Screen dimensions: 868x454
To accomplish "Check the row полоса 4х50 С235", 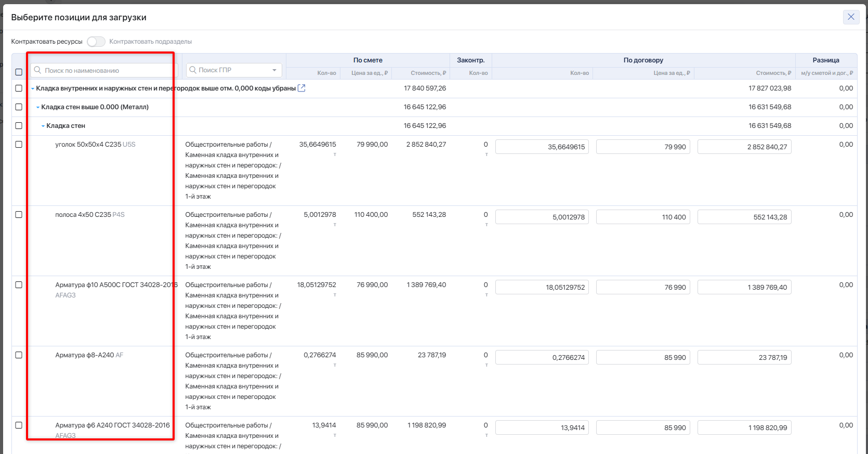I will click(19, 215).
